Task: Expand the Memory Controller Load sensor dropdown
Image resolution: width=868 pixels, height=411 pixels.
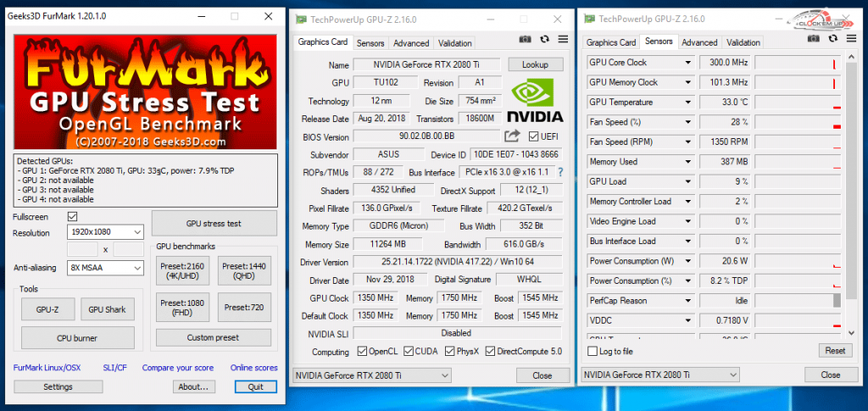Action: [x=688, y=202]
